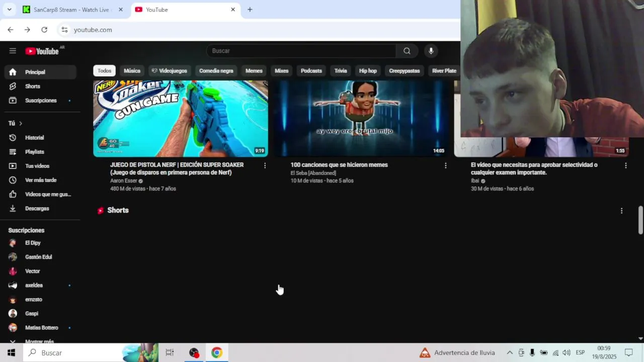Open El Dipy subscription channel
The image size is (644, 362).
coord(40,243)
